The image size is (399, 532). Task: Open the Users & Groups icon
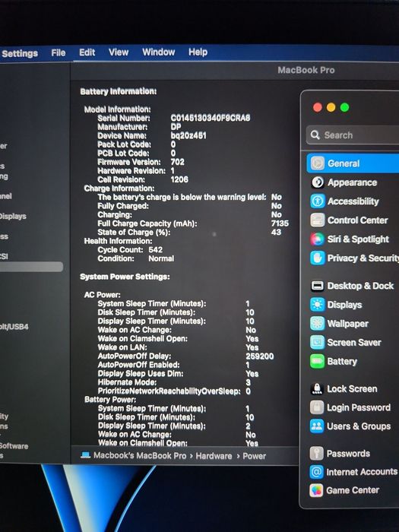(317, 426)
